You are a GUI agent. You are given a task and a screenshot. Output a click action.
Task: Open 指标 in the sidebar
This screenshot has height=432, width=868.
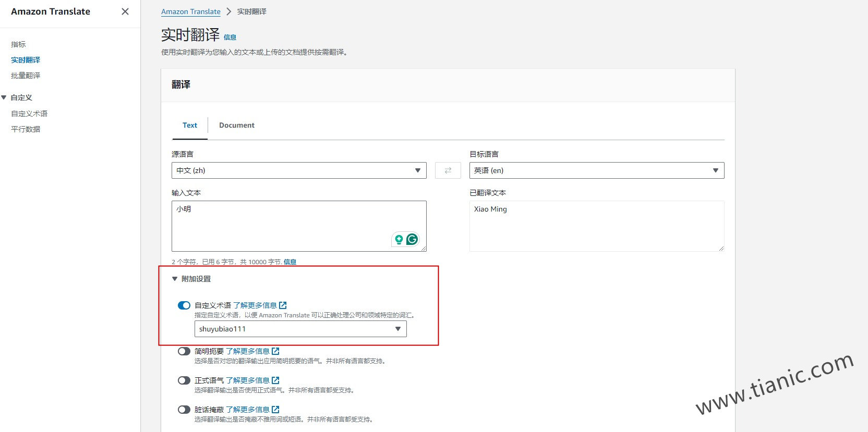point(18,44)
